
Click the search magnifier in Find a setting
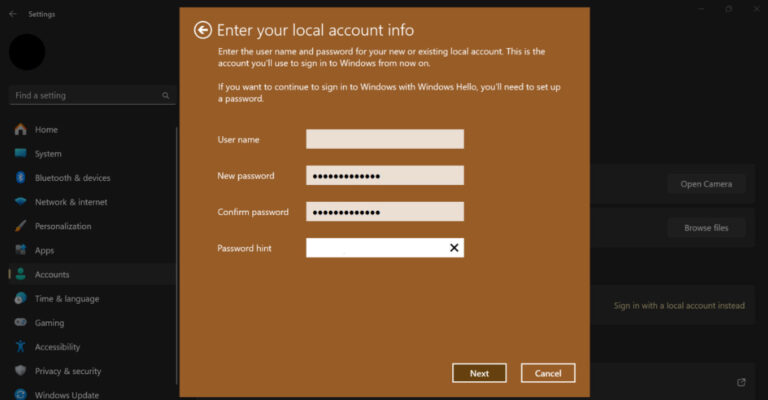tap(166, 95)
